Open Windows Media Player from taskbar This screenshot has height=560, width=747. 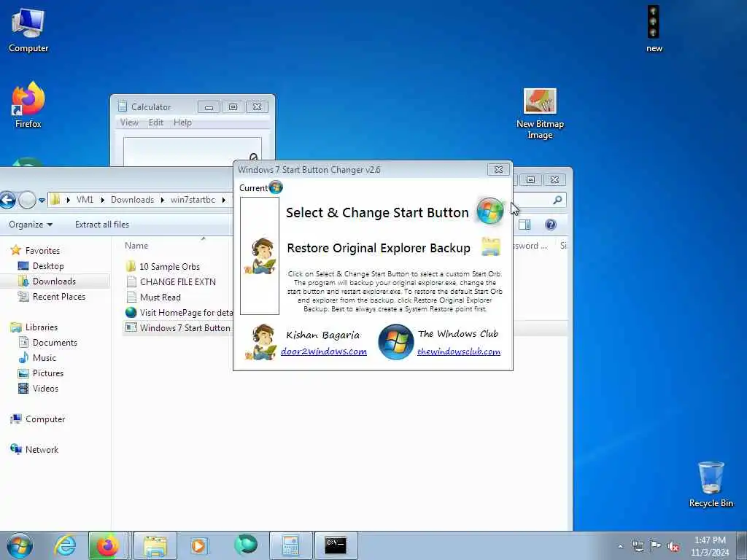[198, 545]
